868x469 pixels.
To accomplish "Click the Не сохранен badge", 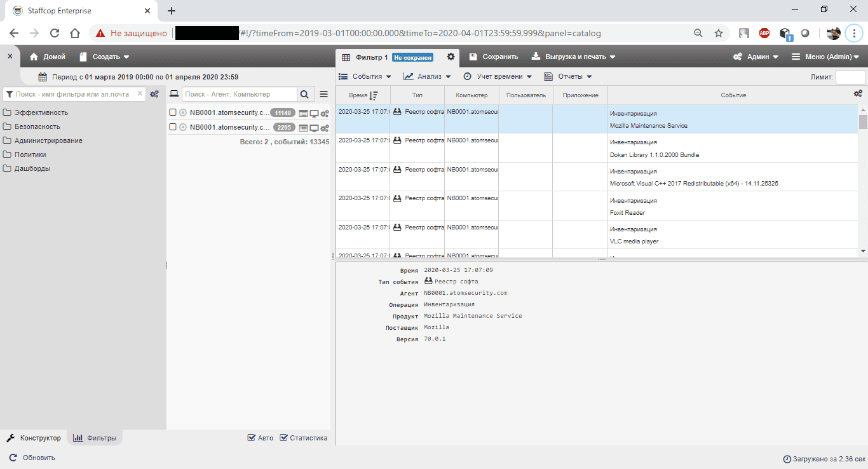I will pyautogui.click(x=413, y=57).
